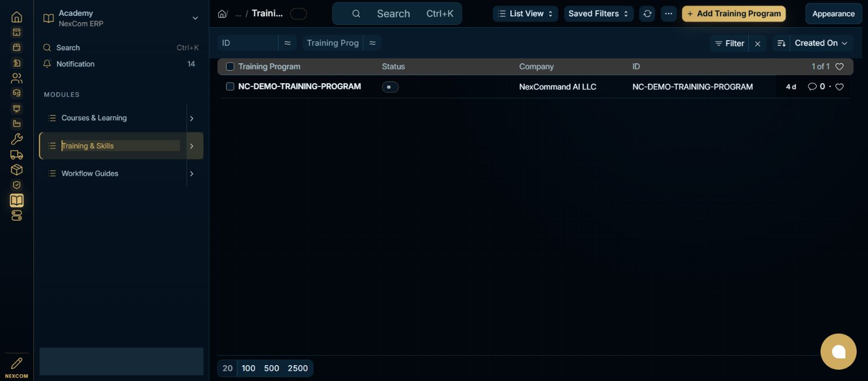
Task: Open the package box icon in the left rail
Action: pyautogui.click(x=16, y=170)
